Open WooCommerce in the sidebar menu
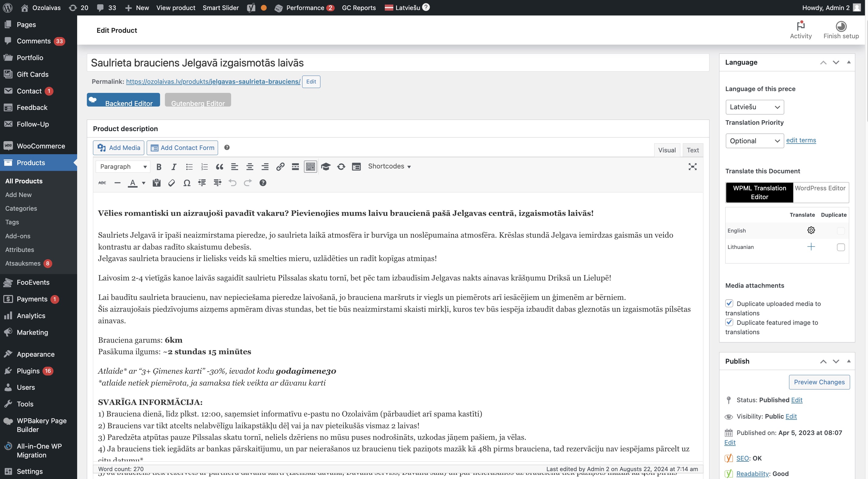Image resolution: width=868 pixels, height=479 pixels. 41,146
